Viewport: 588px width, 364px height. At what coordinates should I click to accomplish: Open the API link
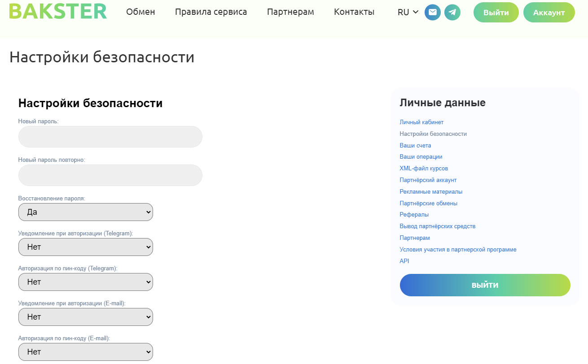click(x=404, y=261)
